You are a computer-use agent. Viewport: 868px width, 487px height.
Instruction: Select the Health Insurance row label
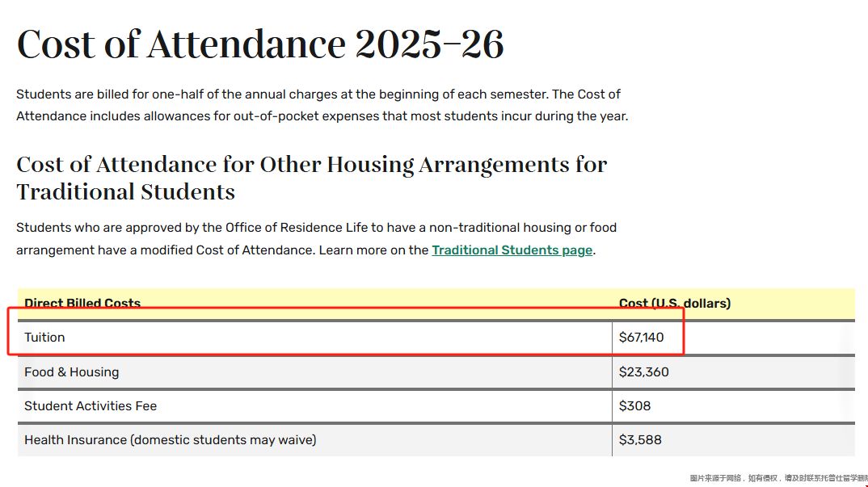click(170, 440)
